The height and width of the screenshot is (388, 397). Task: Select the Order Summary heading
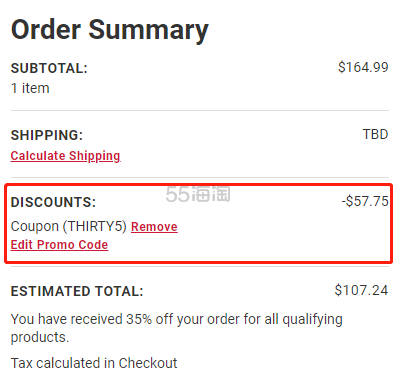click(110, 30)
